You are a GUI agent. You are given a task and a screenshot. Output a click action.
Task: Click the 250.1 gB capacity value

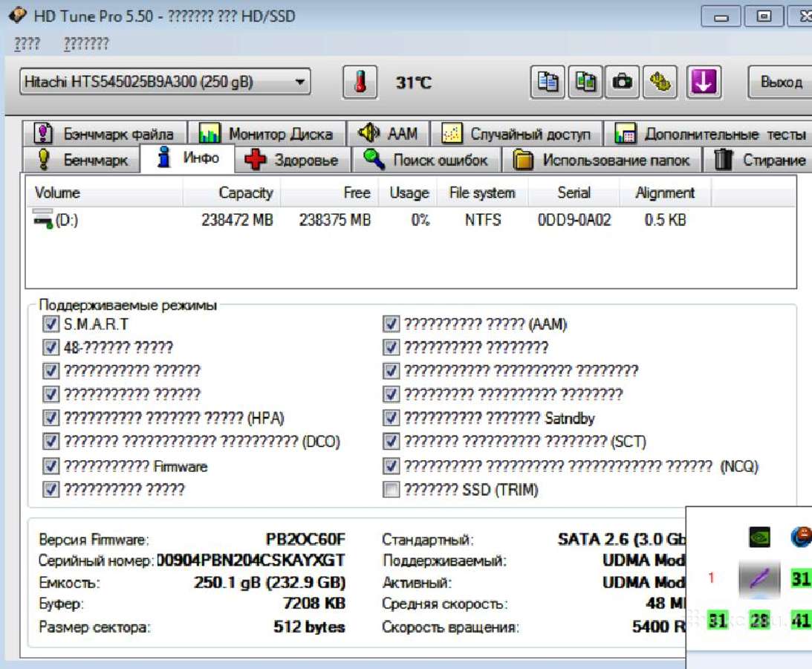tap(270, 583)
